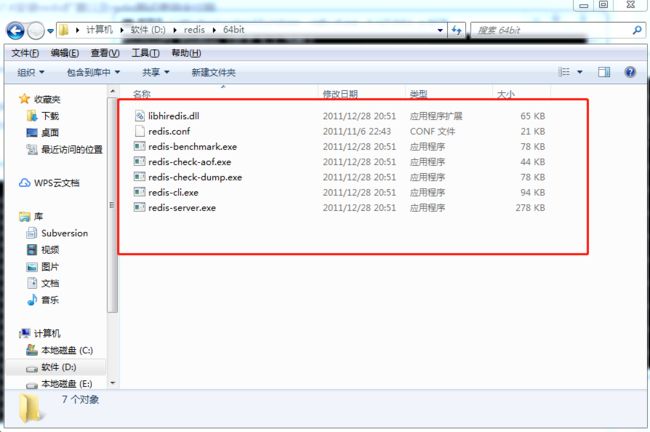
Task: Open the 编辑(E) menu
Action: coord(65,53)
